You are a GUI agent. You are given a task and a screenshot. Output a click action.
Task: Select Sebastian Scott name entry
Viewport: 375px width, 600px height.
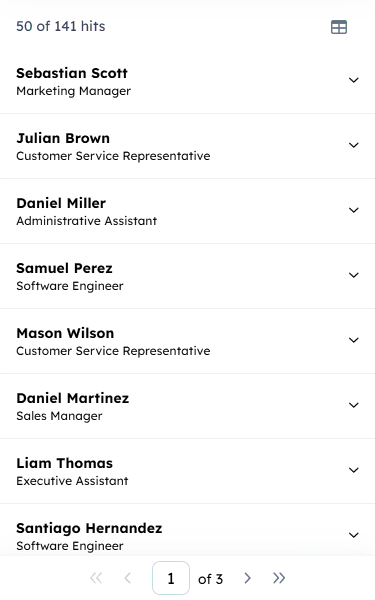click(72, 73)
